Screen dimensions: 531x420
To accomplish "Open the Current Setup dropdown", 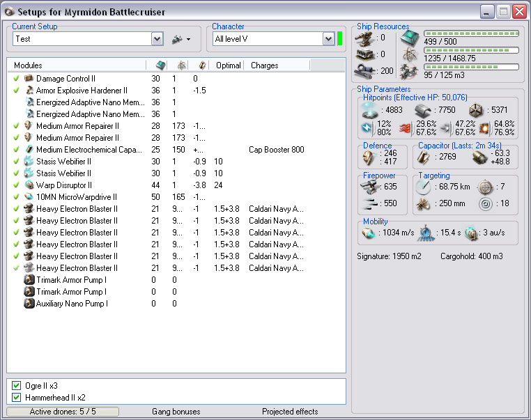I will pyautogui.click(x=157, y=40).
